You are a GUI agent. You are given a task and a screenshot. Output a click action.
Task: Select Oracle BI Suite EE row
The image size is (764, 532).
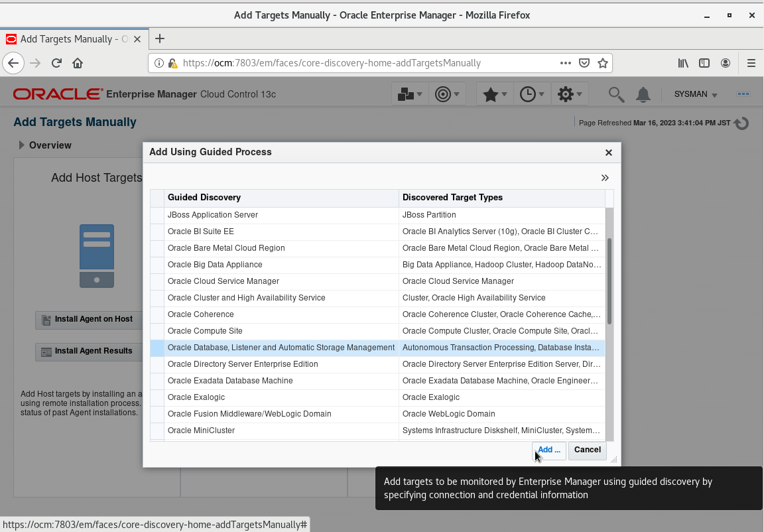(377, 232)
